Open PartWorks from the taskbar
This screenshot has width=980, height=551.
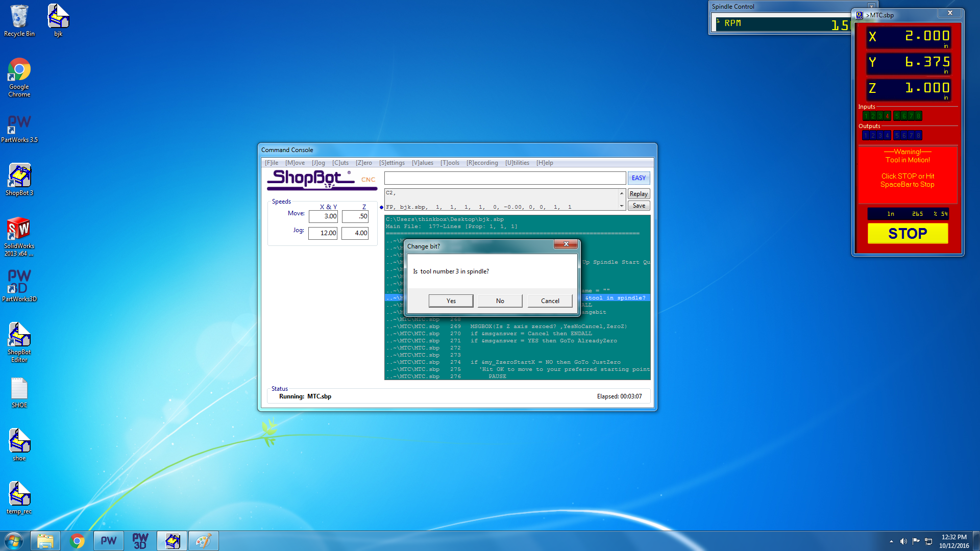[x=109, y=541]
